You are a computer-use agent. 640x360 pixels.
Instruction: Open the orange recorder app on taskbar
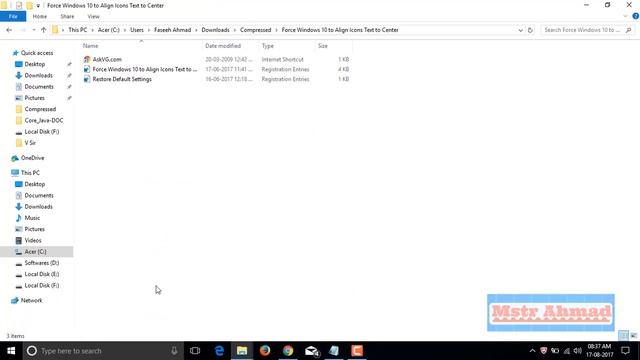[357, 351]
